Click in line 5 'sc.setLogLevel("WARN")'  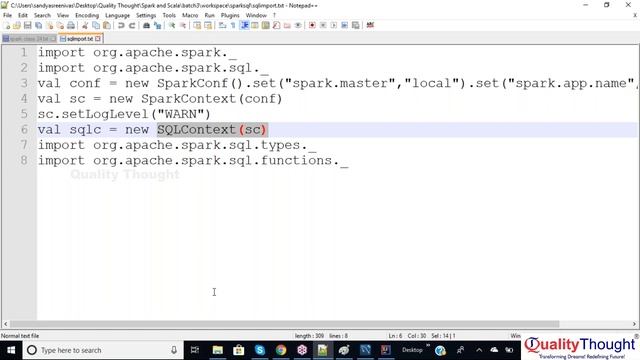pos(124,114)
